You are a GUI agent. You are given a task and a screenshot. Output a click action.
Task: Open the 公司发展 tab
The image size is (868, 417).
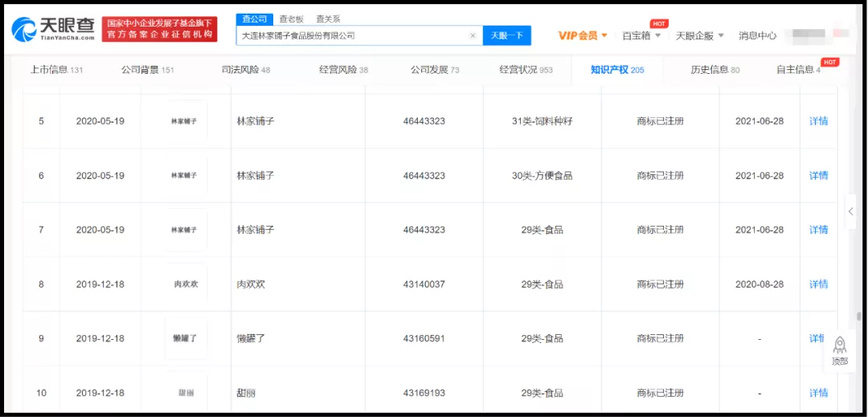[x=435, y=70]
